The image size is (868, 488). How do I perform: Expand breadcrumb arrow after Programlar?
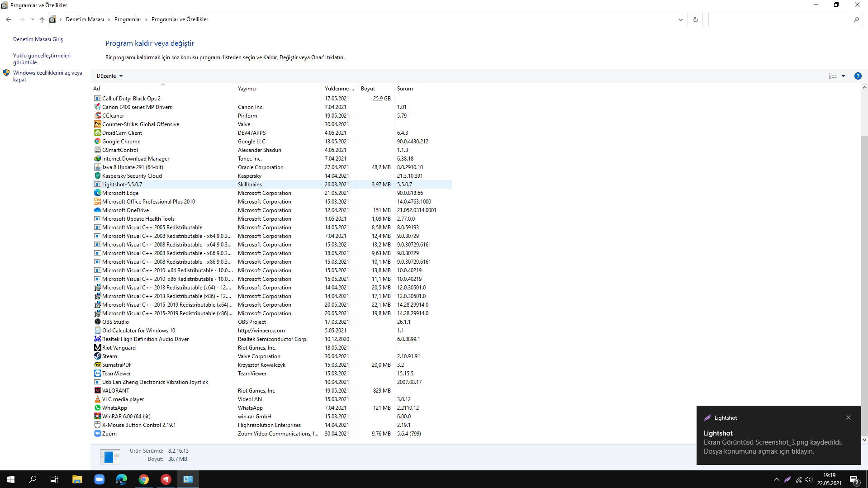pyautogui.click(x=146, y=19)
